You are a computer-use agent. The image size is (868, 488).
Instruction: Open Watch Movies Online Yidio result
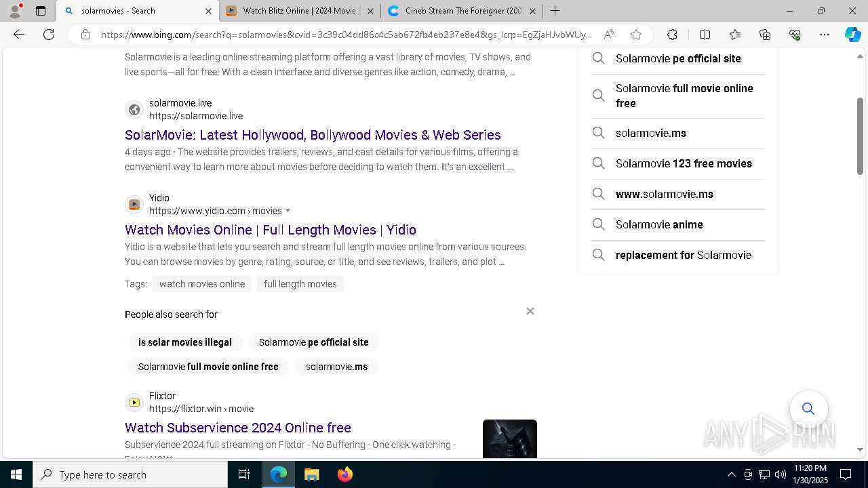[x=271, y=230]
